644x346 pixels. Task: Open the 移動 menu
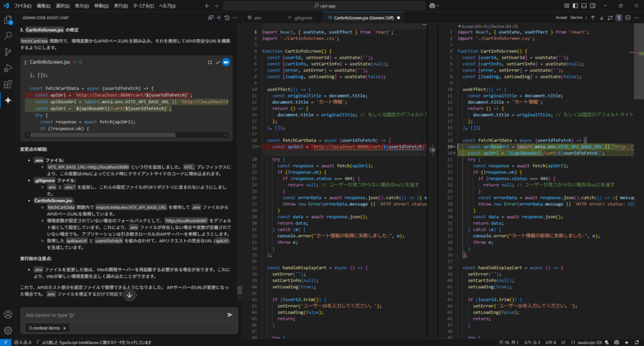pyautogui.click(x=101, y=6)
